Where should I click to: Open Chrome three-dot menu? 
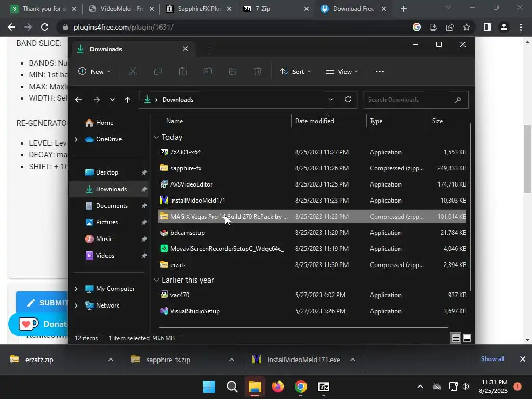tap(521, 27)
